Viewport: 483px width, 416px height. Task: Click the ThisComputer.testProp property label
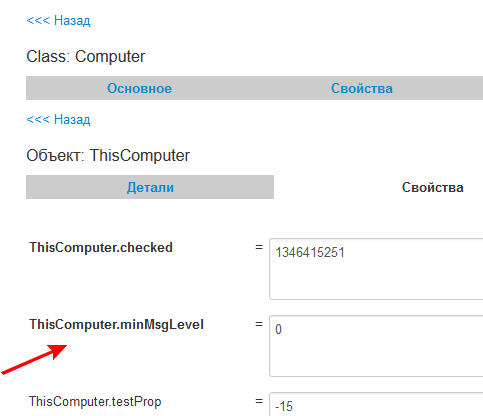pos(95,402)
